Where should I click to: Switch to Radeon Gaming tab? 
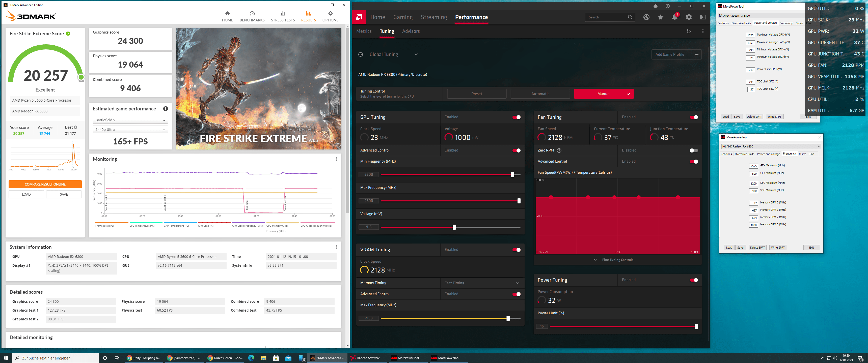[403, 17]
